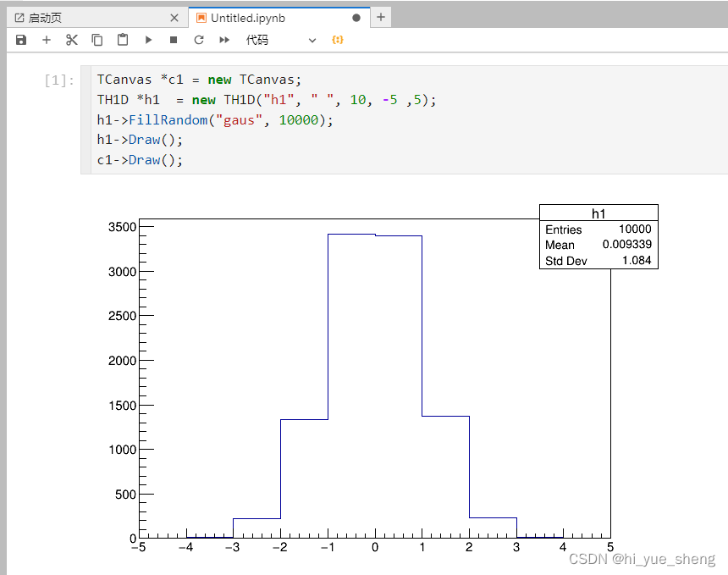The width and height of the screenshot is (728, 575).
Task: Click the orange braces kernel status icon
Action: click(x=337, y=39)
